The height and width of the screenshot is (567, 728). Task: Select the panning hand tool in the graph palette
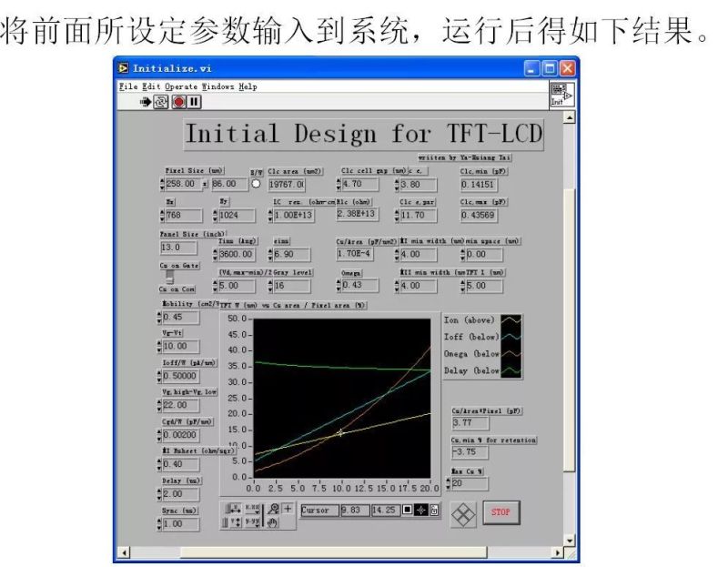click(x=272, y=523)
